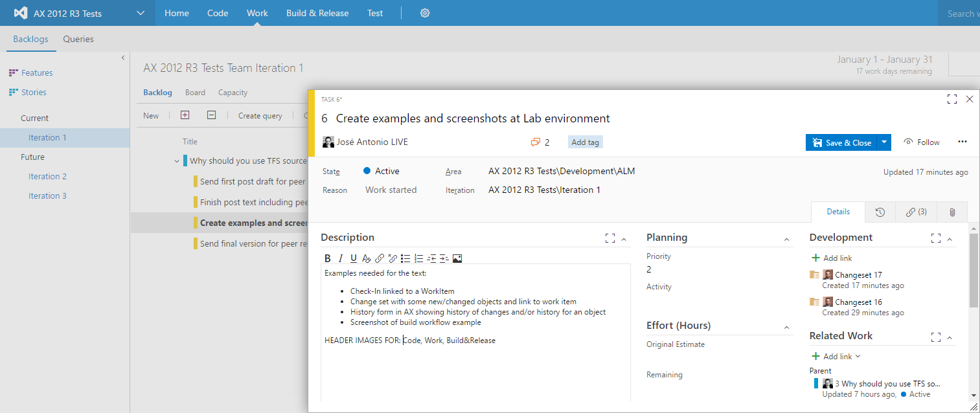
Task: Toggle underline formatting in Description toolbar
Action: click(354, 258)
